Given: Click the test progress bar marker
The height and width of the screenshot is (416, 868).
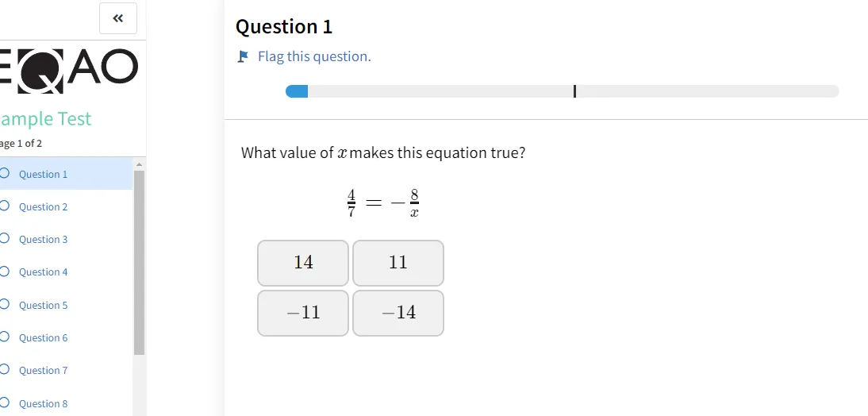Looking at the screenshot, I should 574,91.
